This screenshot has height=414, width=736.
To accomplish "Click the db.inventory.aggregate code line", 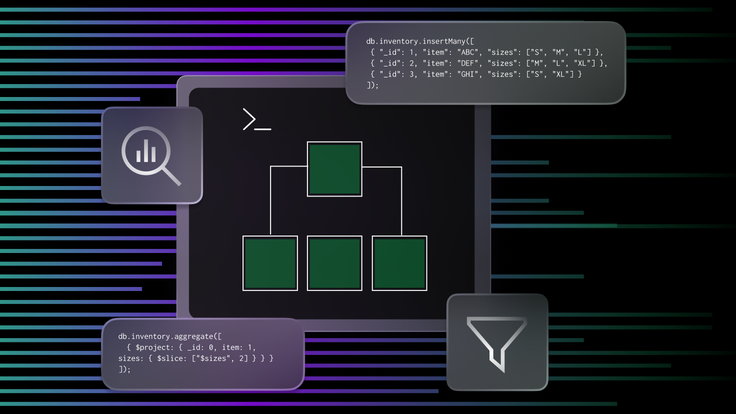I will [x=170, y=337].
